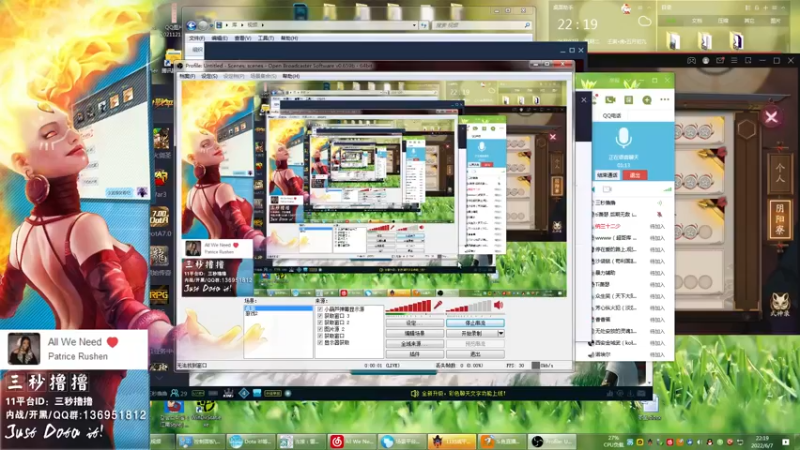Expand the Explorer address bar dropdown
800x450 pixels.
tap(414, 25)
